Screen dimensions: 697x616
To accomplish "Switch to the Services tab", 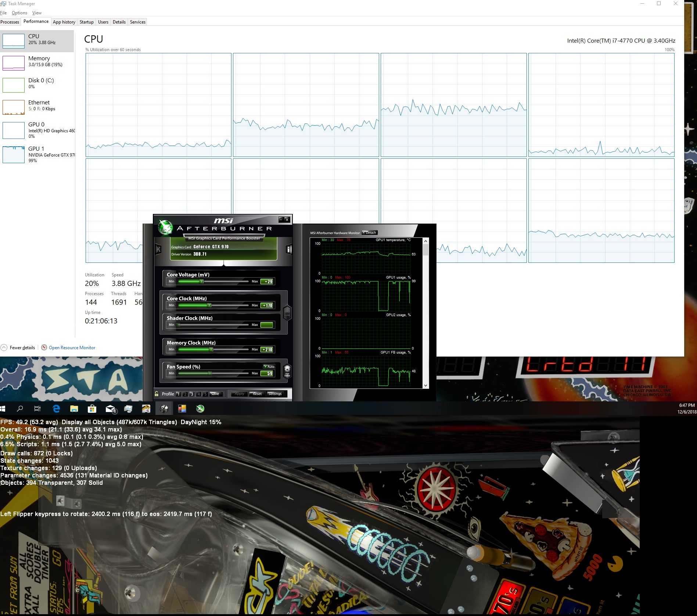I will click(138, 22).
